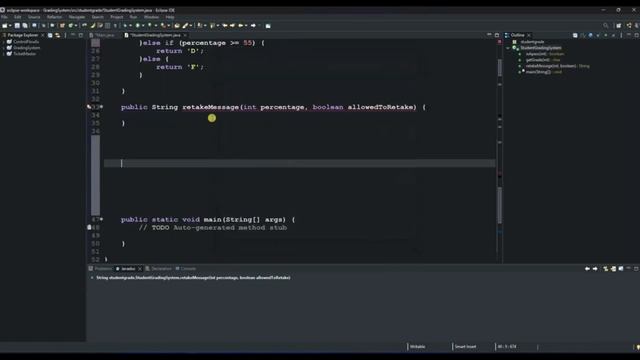Open the Refactor menu
This screenshot has height=360, width=640.
[x=54, y=17]
